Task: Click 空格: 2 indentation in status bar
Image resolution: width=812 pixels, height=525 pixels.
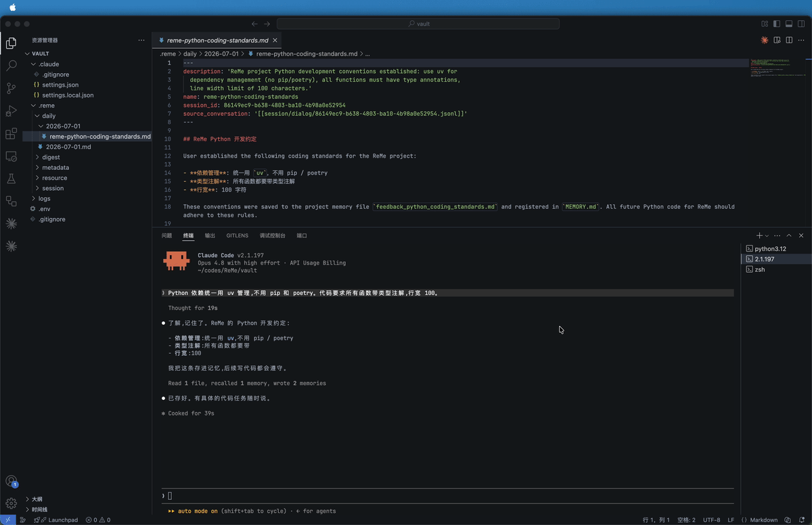Action: [685, 520]
